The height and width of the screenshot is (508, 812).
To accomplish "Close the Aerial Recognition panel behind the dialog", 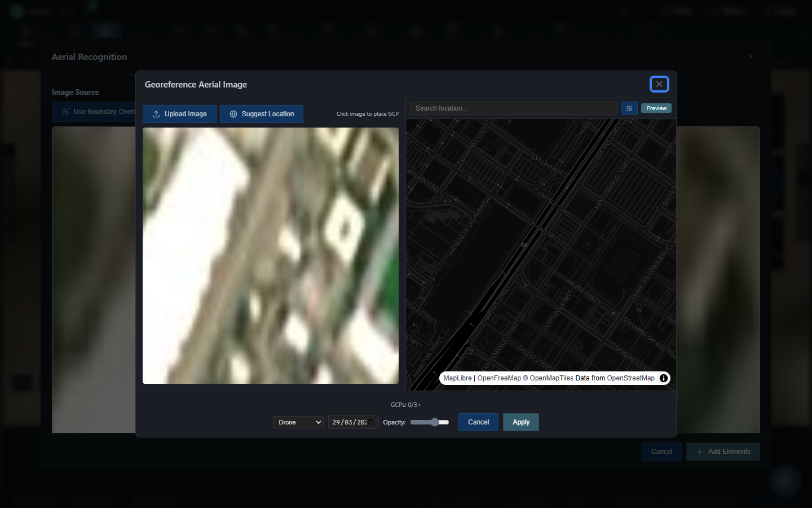I will (751, 56).
